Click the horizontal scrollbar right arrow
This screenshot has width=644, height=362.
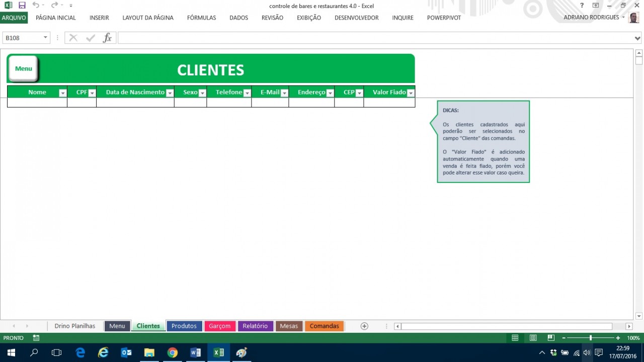coord(629,326)
